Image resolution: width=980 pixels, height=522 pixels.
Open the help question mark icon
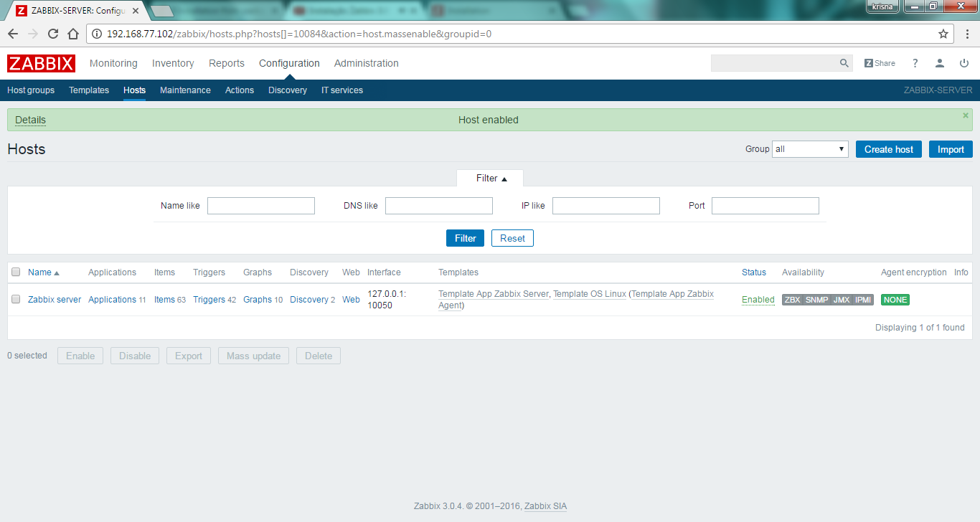[915, 63]
